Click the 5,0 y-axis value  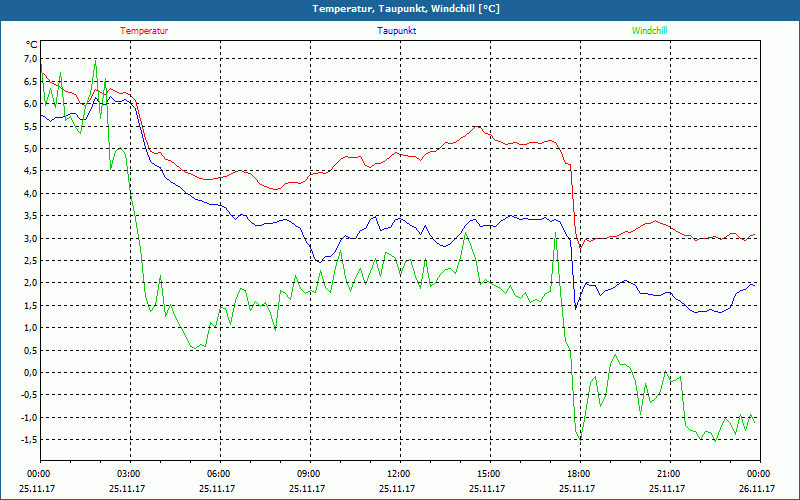[31, 149]
